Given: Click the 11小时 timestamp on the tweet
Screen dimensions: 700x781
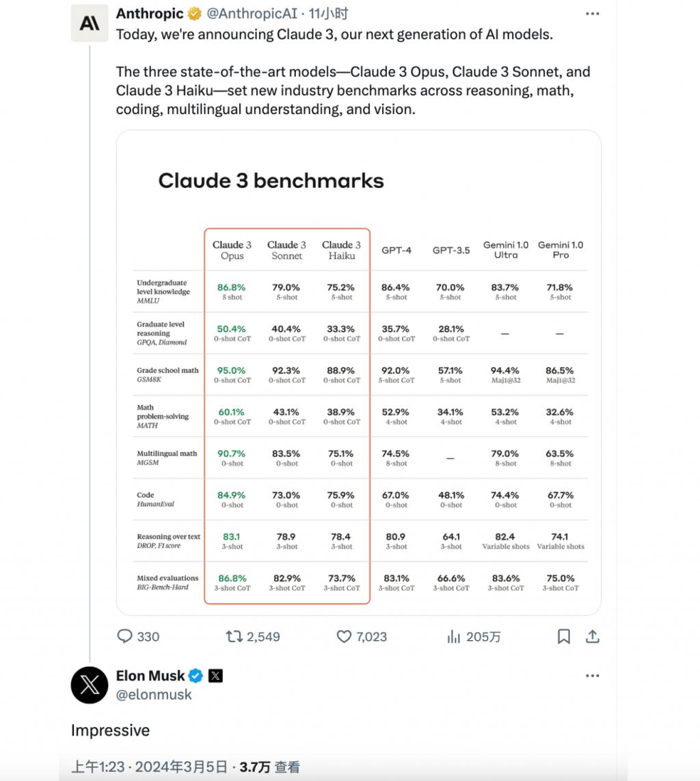Looking at the screenshot, I should coord(328,14).
